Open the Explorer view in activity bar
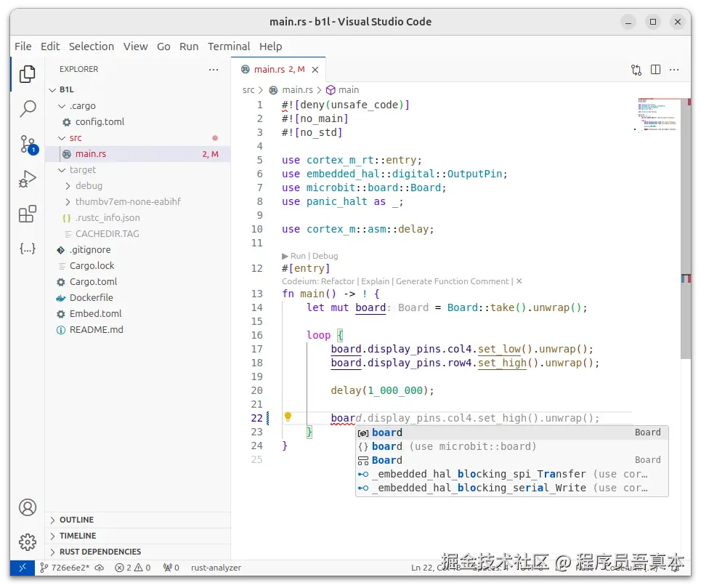701x588 pixels. coord(28,74)
